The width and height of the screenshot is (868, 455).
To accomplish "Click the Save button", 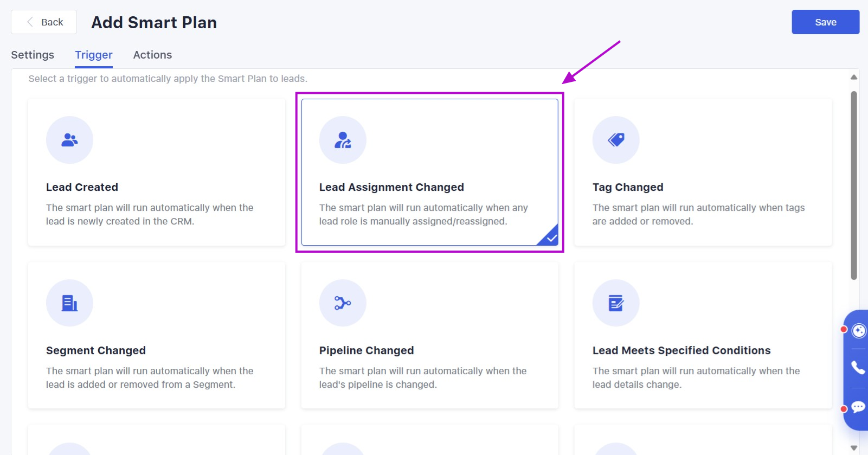I will 825,22.
